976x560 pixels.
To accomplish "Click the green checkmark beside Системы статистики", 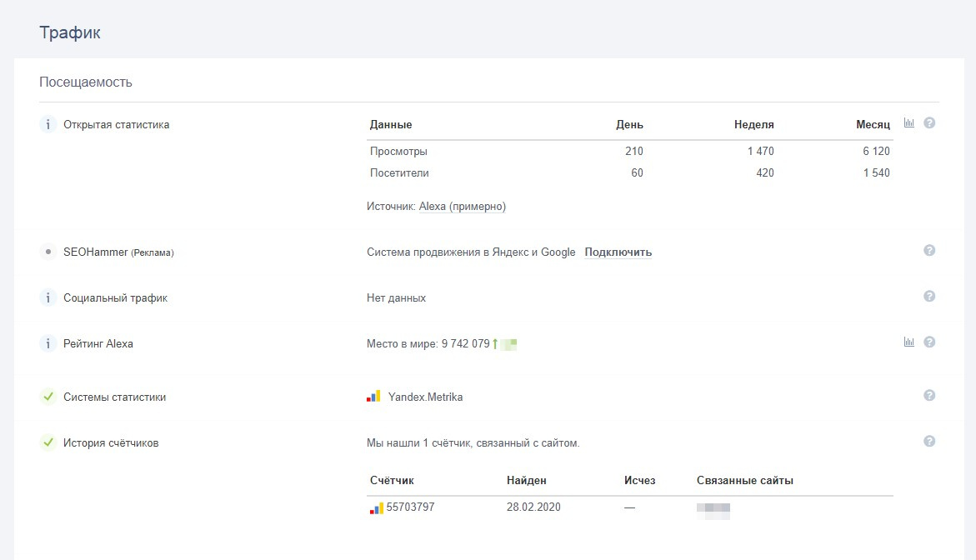I will click(48, 397).
